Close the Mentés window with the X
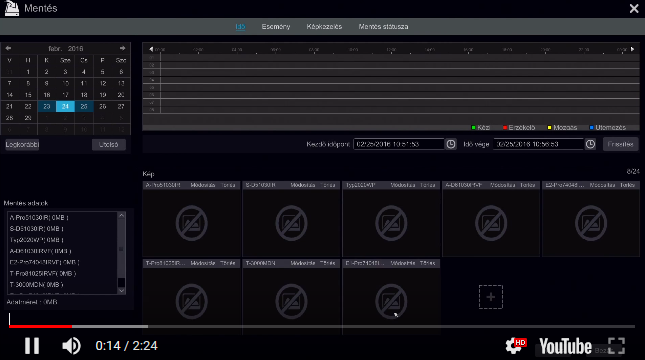Viewport: 645px width, 360px height. [x=634, y=8]
